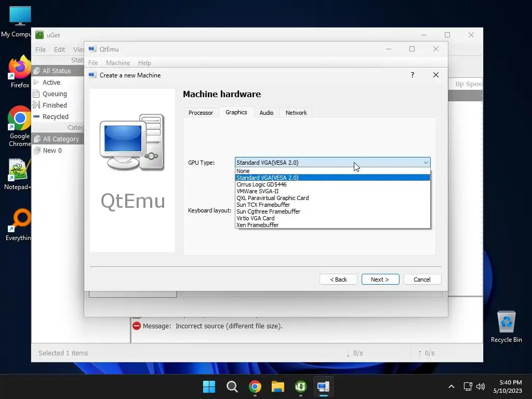Switch to uGet taskbar icon
The image size is (532, 399).
coord(301,387)
